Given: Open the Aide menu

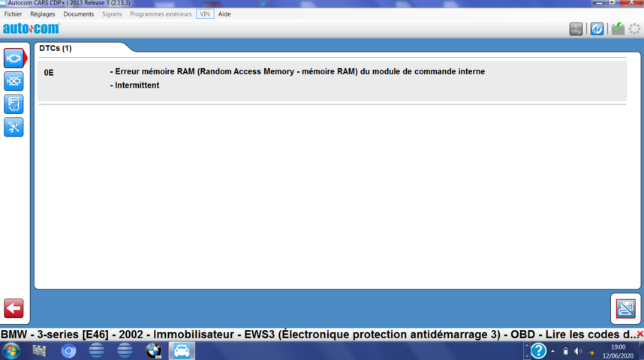Looking at the screenshot, I should point(224,14).
